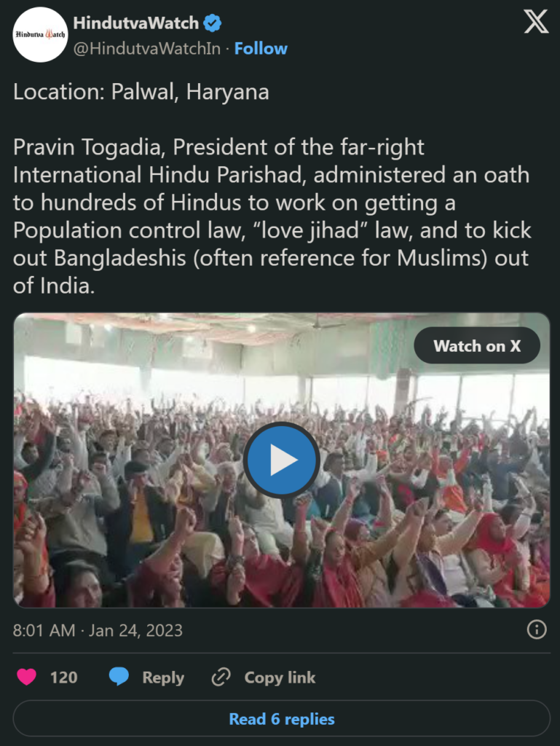Click the Location: Palwal, Haryana line
The height and width of the screenshot is (746, 560).
click(x=141, y=92)
